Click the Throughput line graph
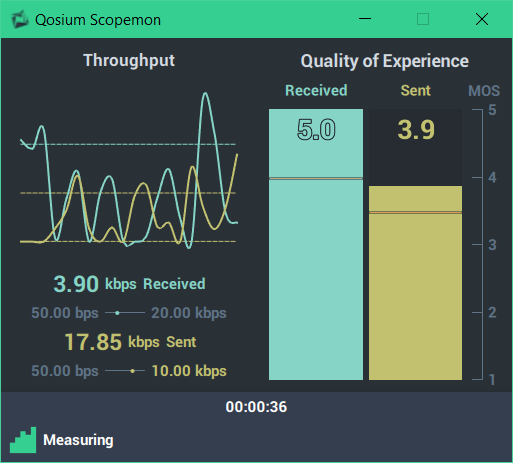 pos(129,171)
